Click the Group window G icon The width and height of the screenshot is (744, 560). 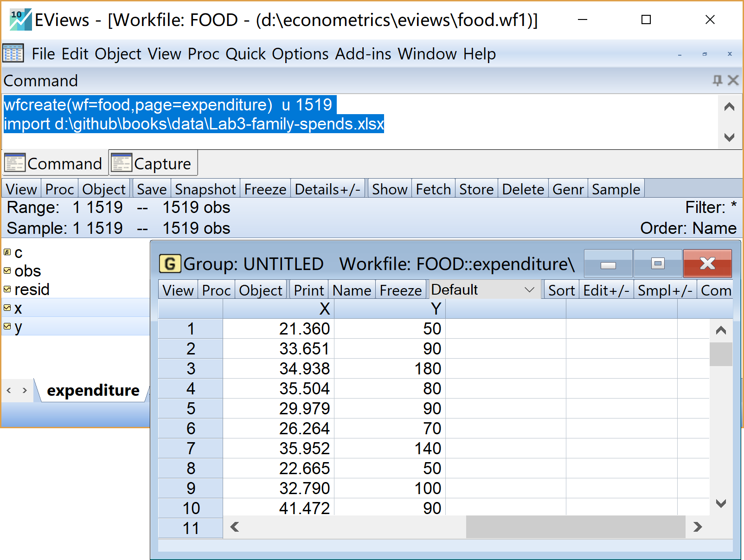(x=170, y=264)
